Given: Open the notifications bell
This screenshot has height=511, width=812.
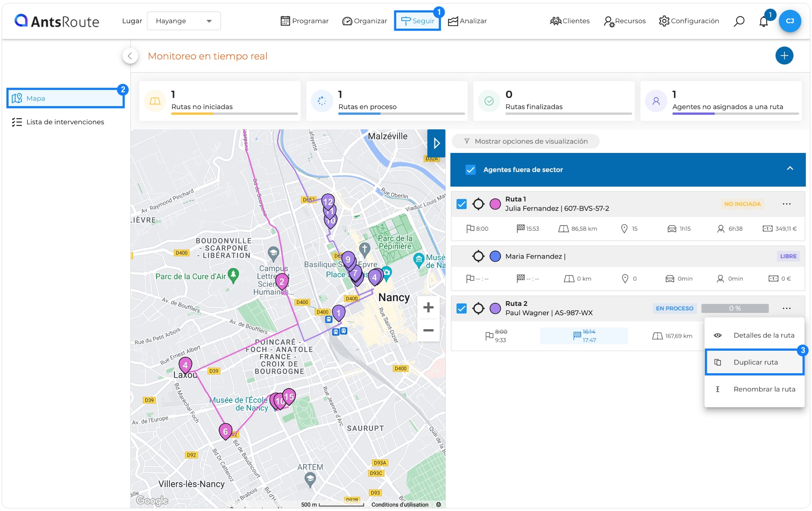Looking at the screenshot, I should [763, 21].
